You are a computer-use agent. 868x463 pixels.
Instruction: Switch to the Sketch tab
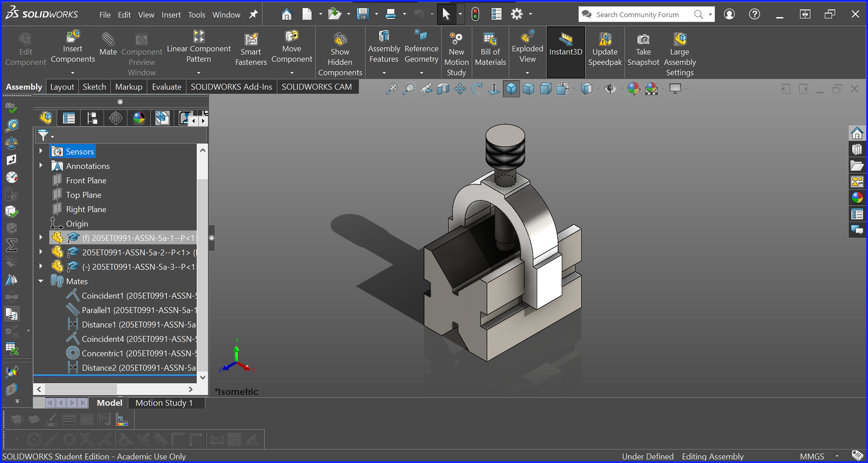pos(94,87)
